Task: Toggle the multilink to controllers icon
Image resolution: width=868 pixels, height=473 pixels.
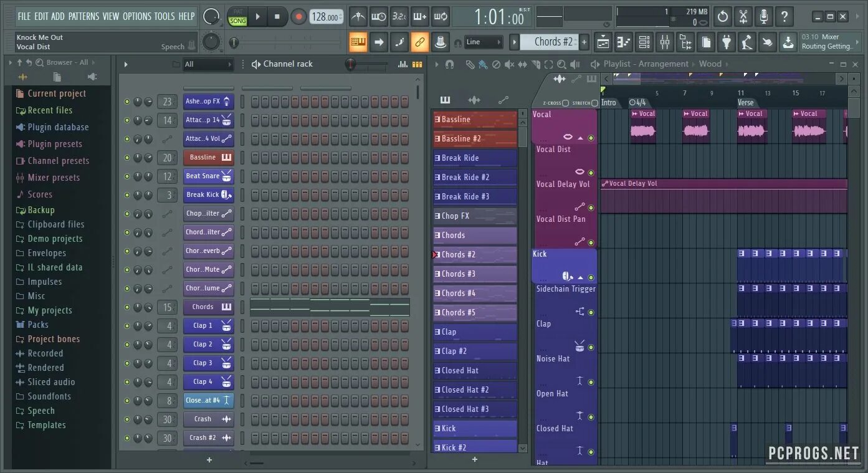Action: tap(420, 42)
